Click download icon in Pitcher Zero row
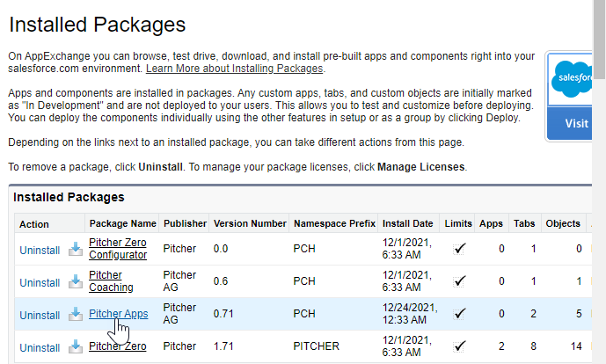Screen dimensions: 606x364 tap(76, 346)
